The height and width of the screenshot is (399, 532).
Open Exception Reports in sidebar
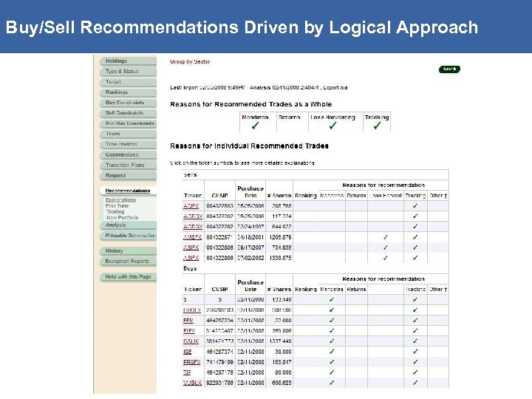129,262
